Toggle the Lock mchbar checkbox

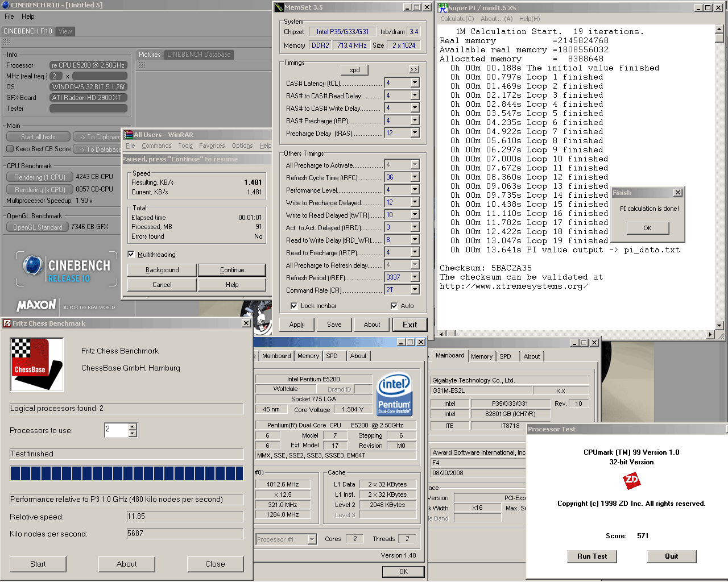tap(294, 306)
